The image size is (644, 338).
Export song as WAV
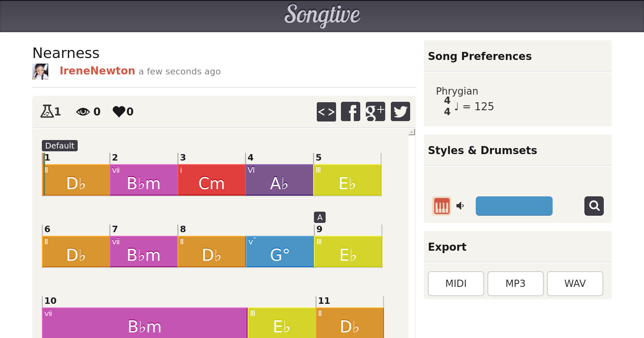click(575, 284)
